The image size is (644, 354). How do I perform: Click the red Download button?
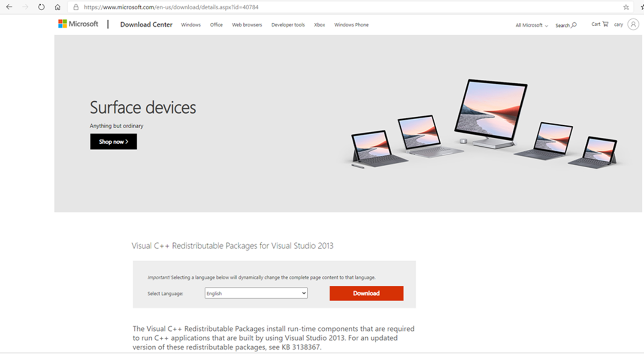pos(366,293)
